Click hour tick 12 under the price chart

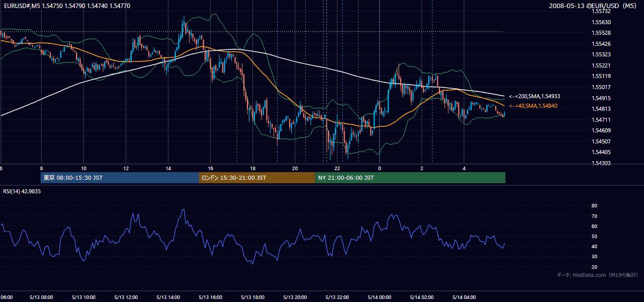[x=126, y=168]
